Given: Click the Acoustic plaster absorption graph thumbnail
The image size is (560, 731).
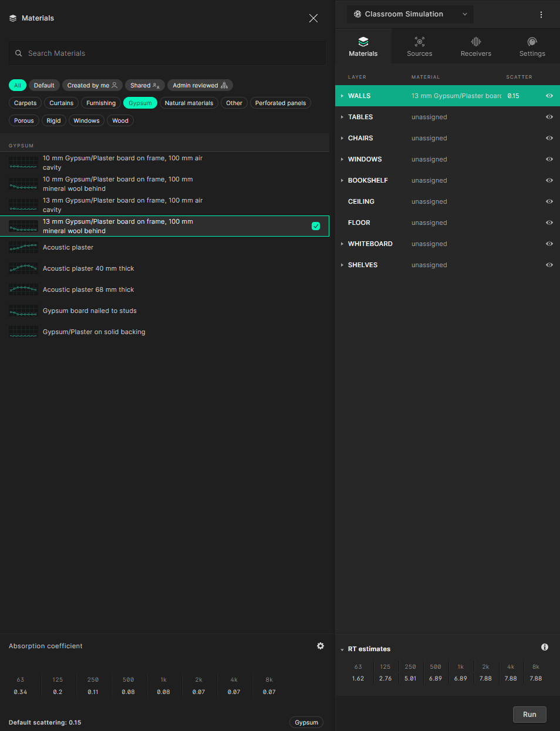Looking at the screenshot, I should (x=23, y=248).
